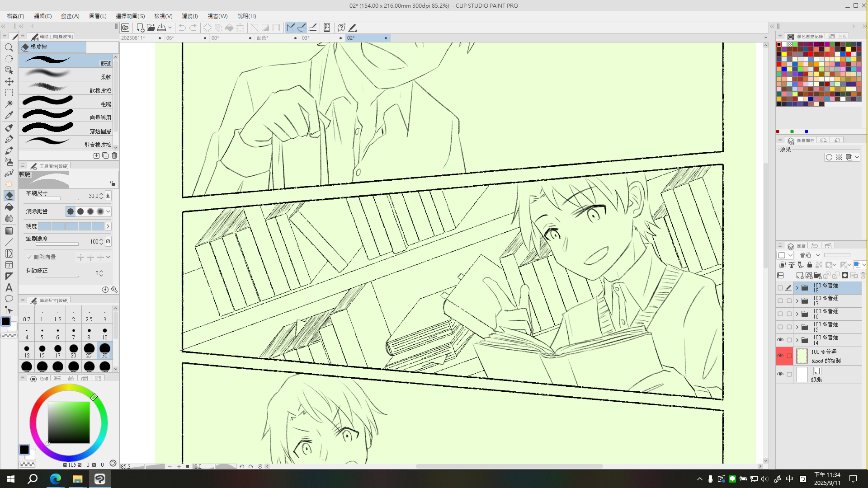This screenshot has height=488, width=868.
Task: Show the folder 17 layer
Action: pos(780,300)
